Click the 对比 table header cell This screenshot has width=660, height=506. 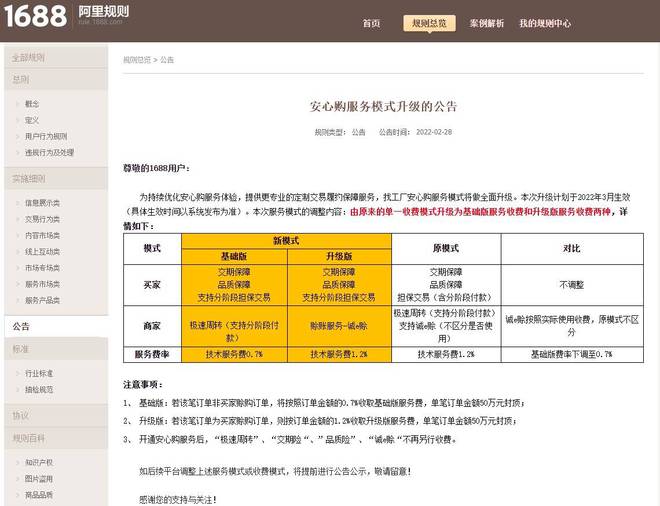[572, 248]
